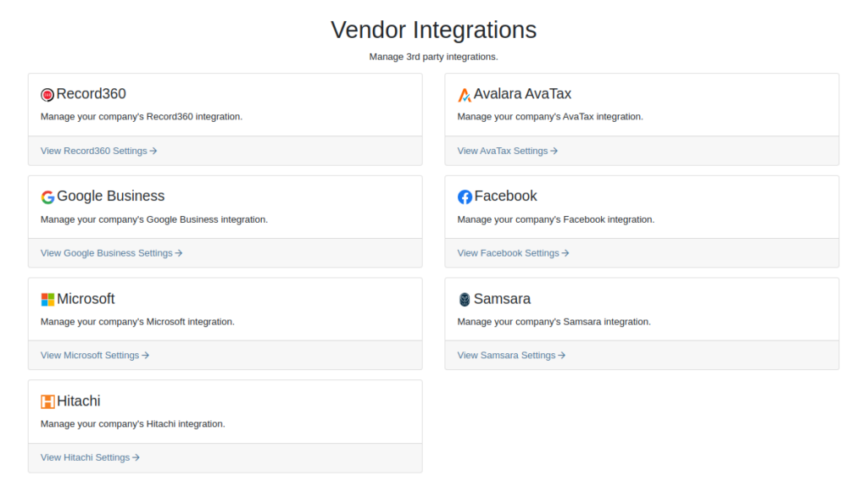Screen dimensions: 868x492
Task: Open View Microsoft Settings link
Action: 95,356
